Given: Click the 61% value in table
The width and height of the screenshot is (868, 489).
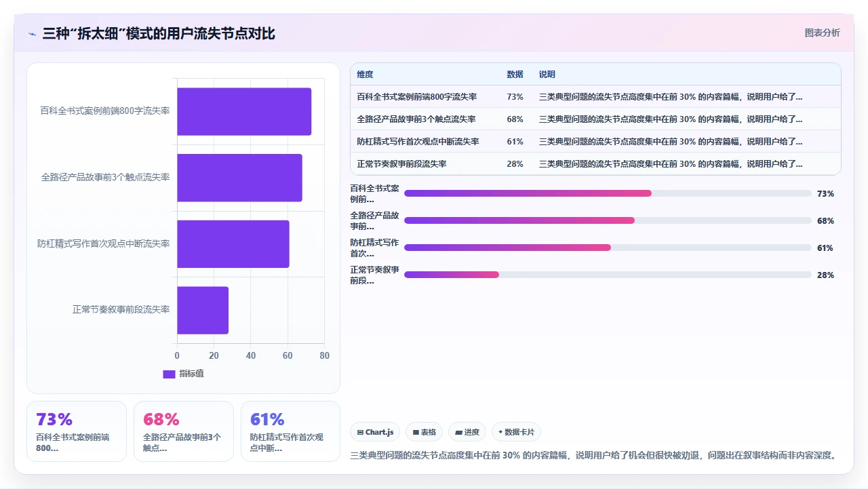Looking at the screenshot, I should [x=515, y=142].
